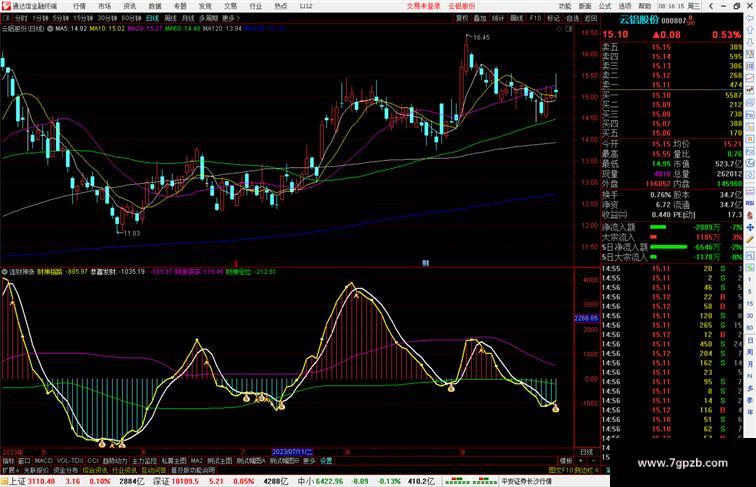Open the 交易 menu
756x487 pixels.
230,6
